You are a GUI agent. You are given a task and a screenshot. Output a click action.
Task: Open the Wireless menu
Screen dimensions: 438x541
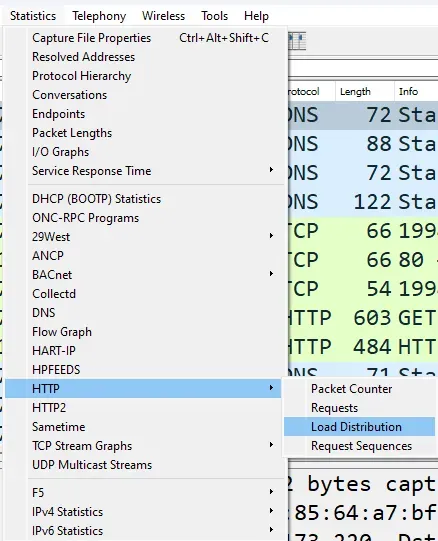[x=163, y=16]
